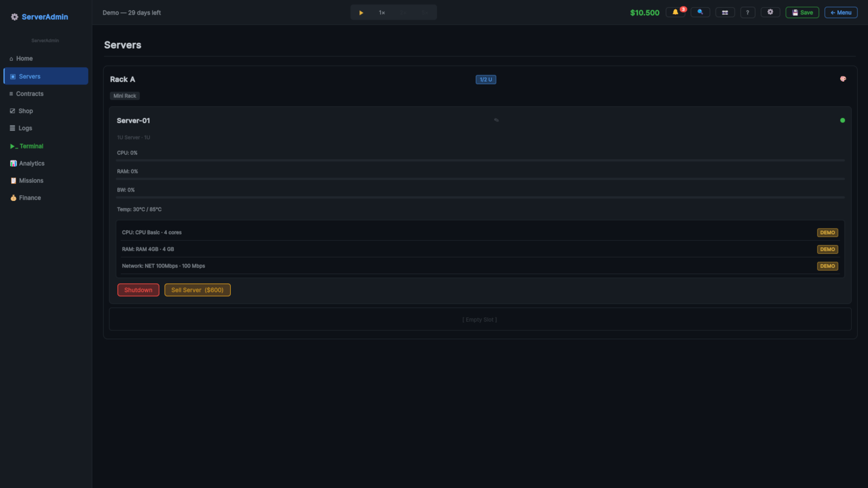Click the Rack A title
The height and width of the screenshot is (488, 868).
(123, 80)
